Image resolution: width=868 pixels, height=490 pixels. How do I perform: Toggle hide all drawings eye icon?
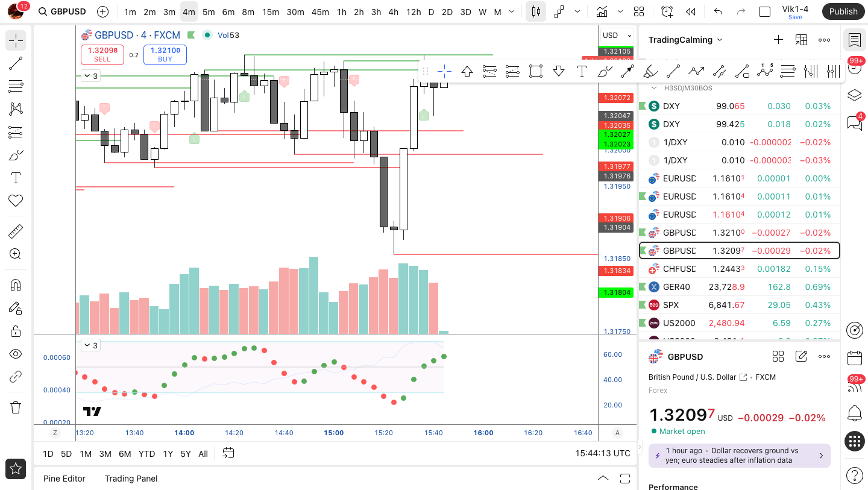16,354
